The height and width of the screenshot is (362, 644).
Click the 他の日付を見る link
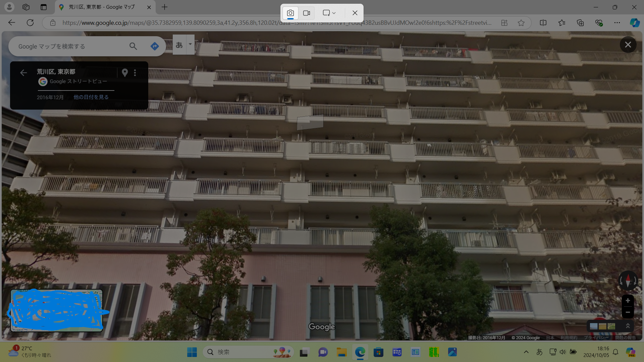click(91, 97)
